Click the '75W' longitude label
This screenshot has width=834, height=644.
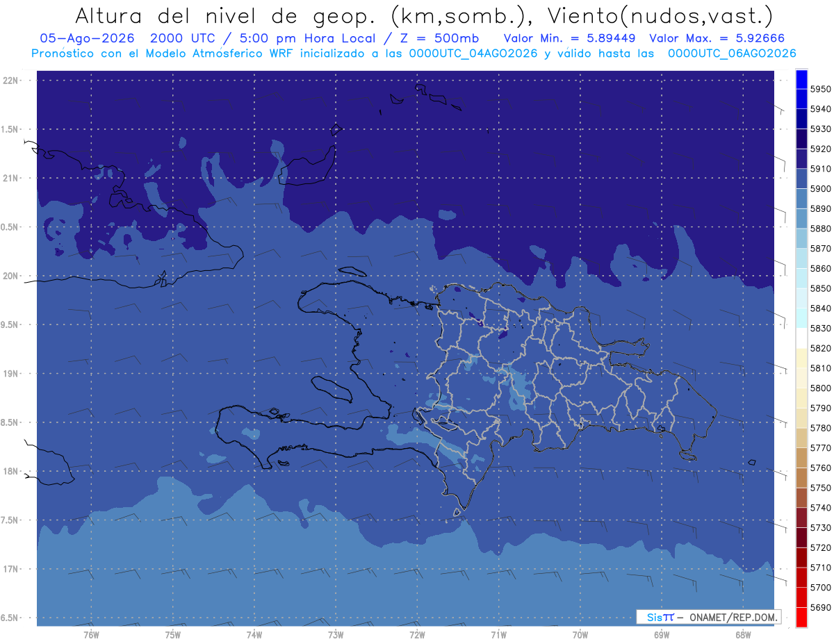coord(173,634)
